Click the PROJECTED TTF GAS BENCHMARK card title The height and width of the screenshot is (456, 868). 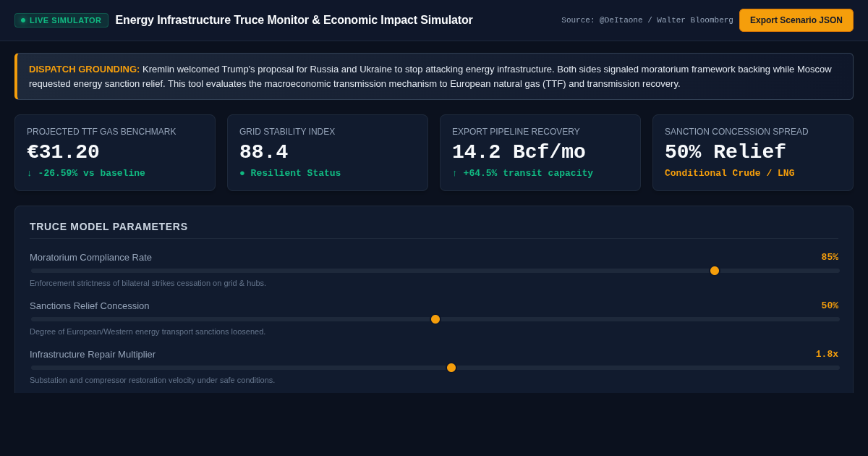101,132
